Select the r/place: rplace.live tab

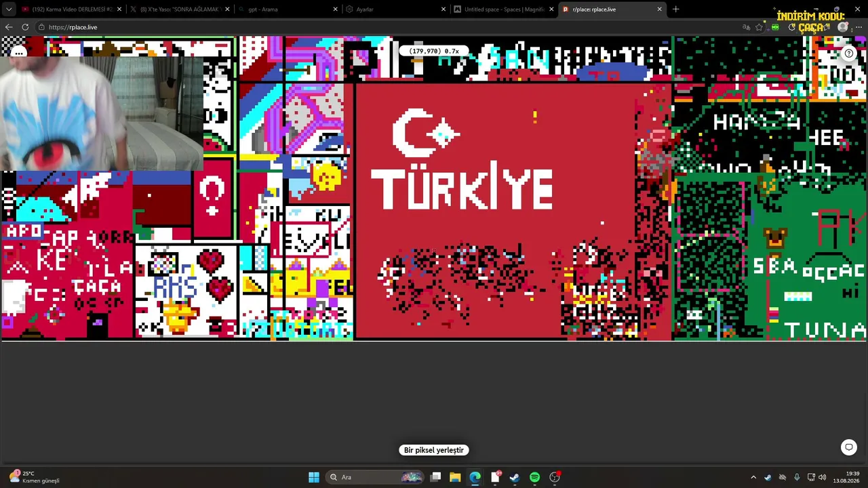(x=612, y=9)
